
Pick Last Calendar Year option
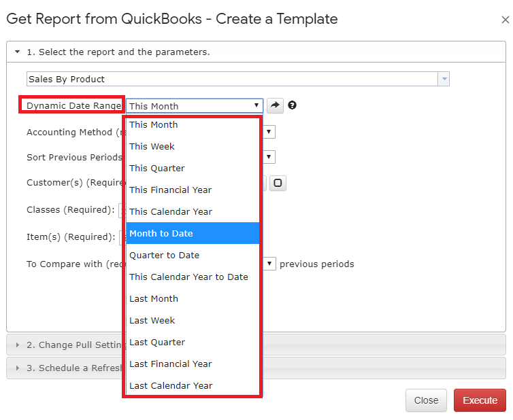click(193, 386)
